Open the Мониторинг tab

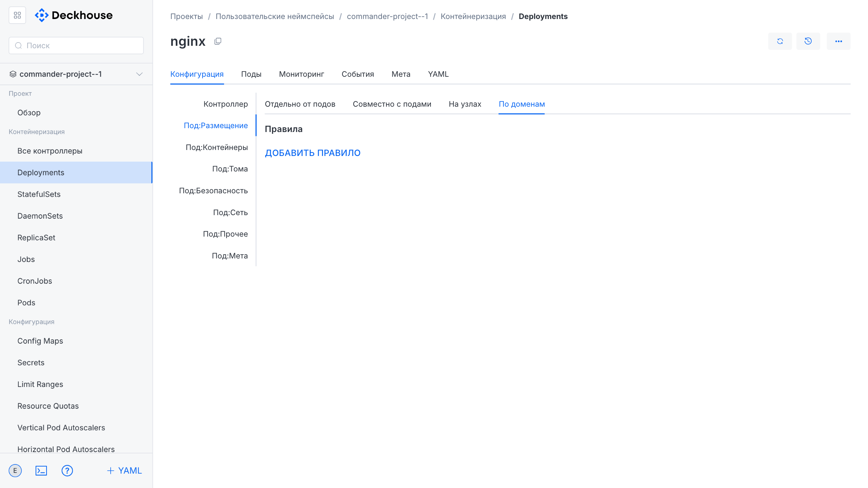pyautogui.click(x=302, y=74)
